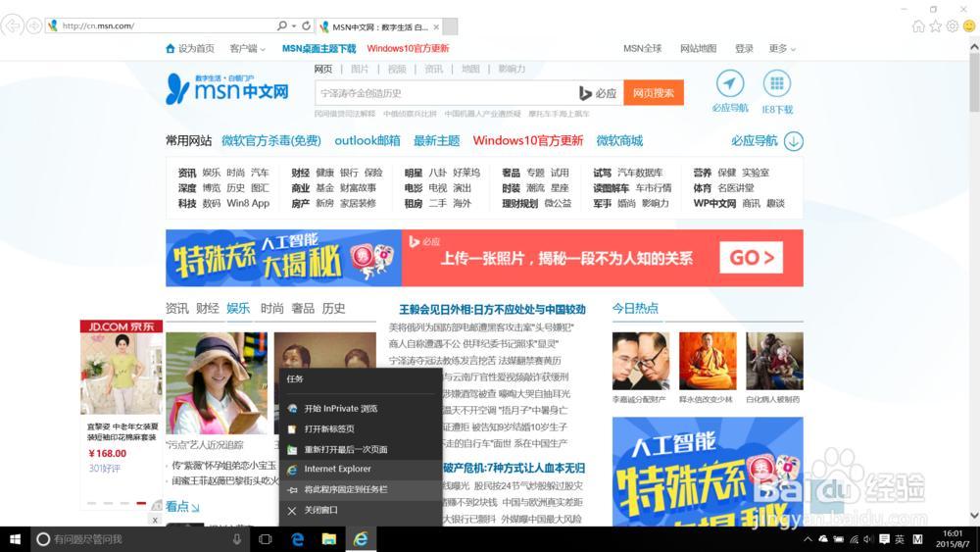This screenshot has width=980, height=552.
Task: Launch Microsoft Edge from the taskbar
Action: [x=298, y=539]
